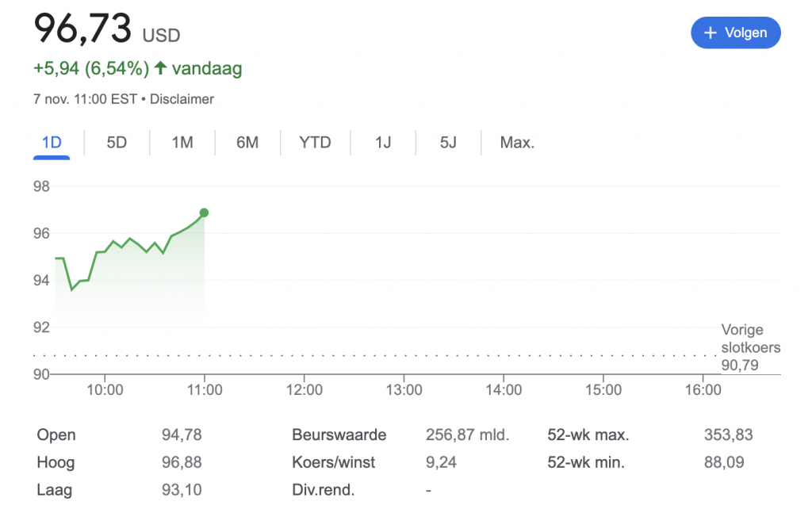Open the Disclaimer link
812x517 pixels.
[x=182, y=99]
